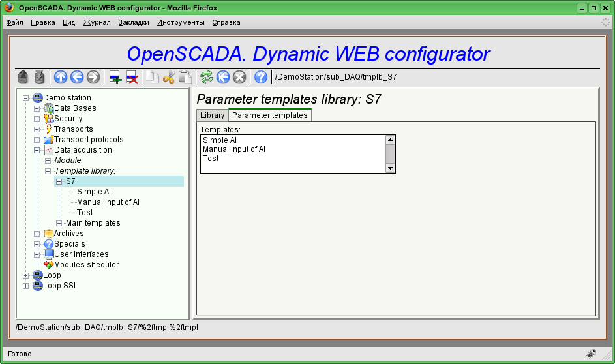Go up one level with Up arrow icon
615x364 pixels.
[x=61, y=77]
